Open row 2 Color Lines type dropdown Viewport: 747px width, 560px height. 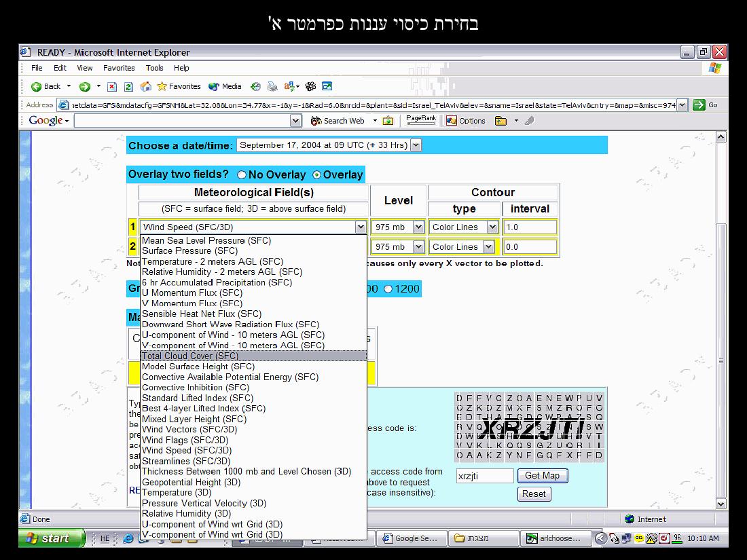[488, 246]
